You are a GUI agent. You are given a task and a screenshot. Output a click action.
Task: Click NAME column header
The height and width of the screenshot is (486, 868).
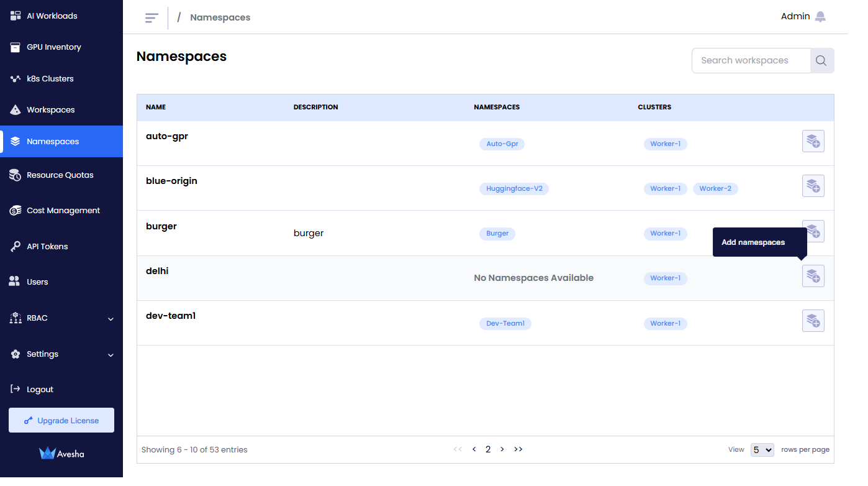156,108
